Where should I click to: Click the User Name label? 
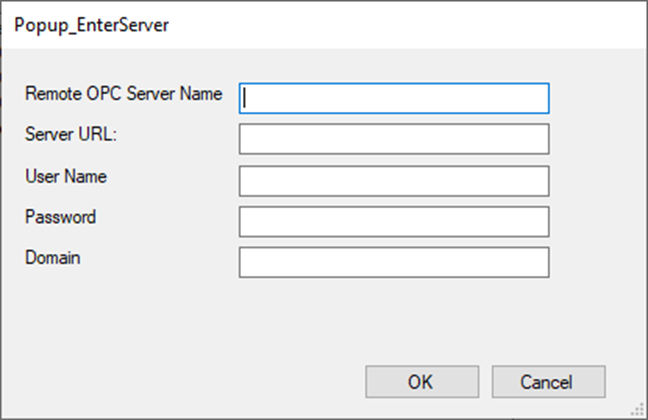tap(66, 177)
